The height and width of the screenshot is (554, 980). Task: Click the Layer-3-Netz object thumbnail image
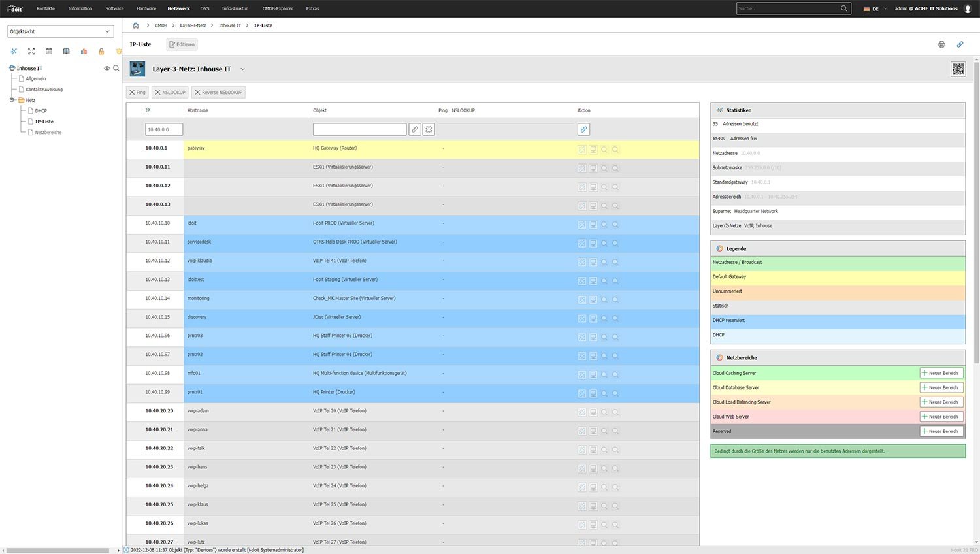(x=137, y=69)
